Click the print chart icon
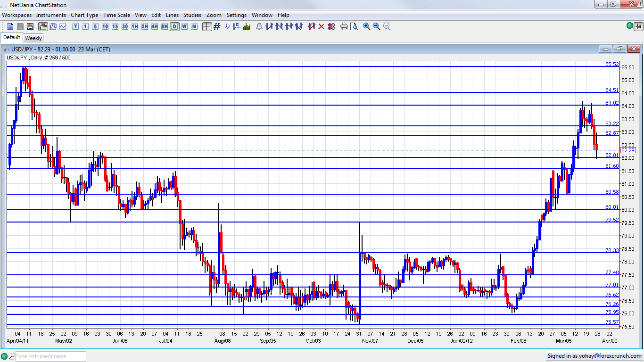Viewport: 644px width, 362px height. pyautogui.click(x=345, y=27)
